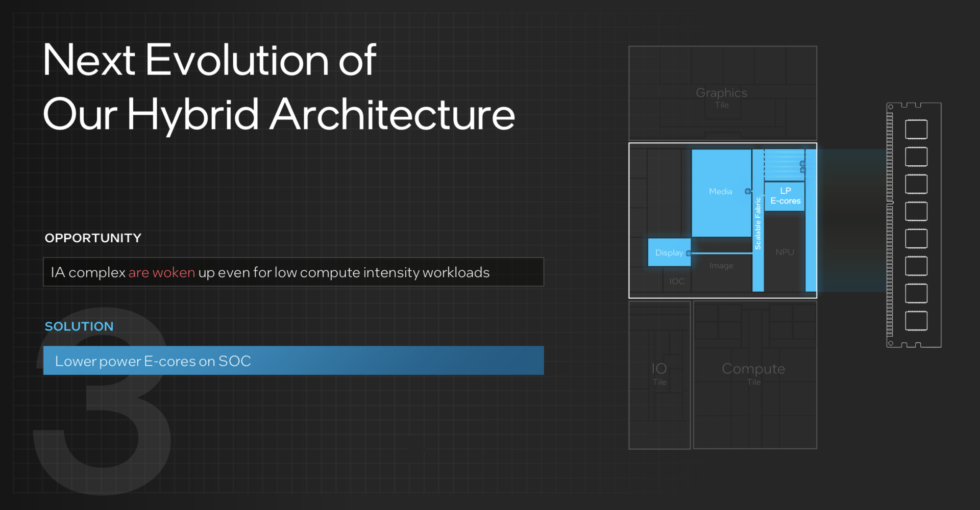Click the OPPORTUNITY heading

(x=93, y=238)
